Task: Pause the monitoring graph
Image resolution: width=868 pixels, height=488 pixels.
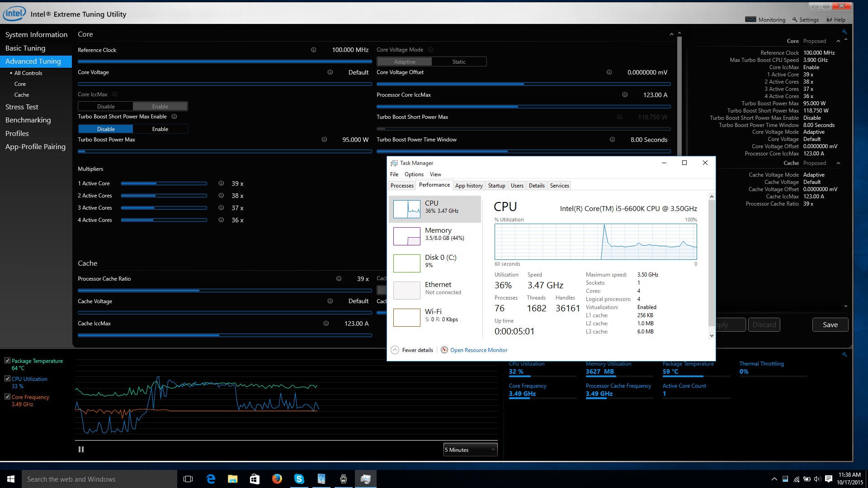Action: (x=81, y=450)
